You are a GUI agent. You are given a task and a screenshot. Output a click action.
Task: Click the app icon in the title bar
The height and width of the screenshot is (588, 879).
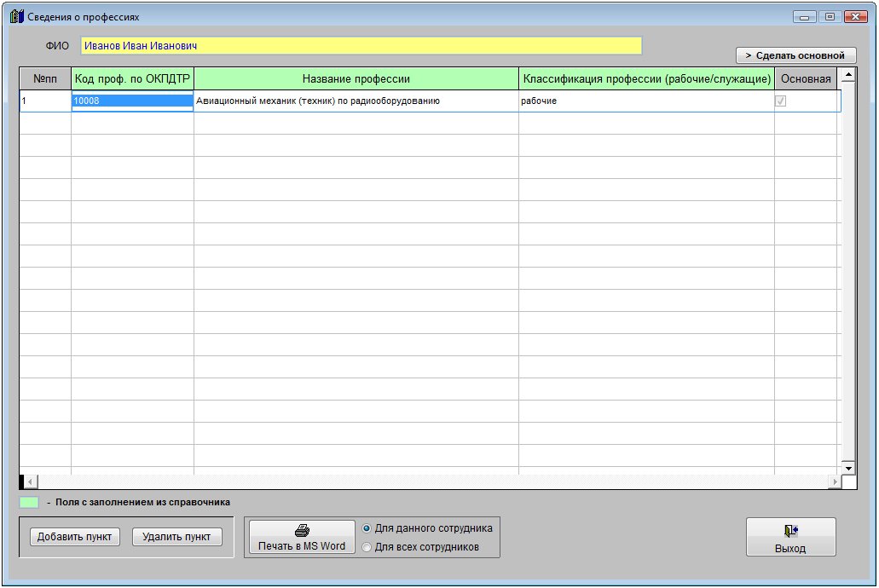[17, 16]
